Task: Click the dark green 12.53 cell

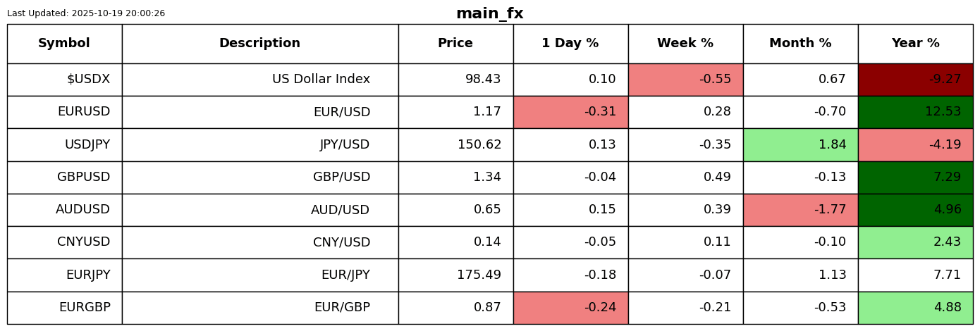Action: click(915, 112)
